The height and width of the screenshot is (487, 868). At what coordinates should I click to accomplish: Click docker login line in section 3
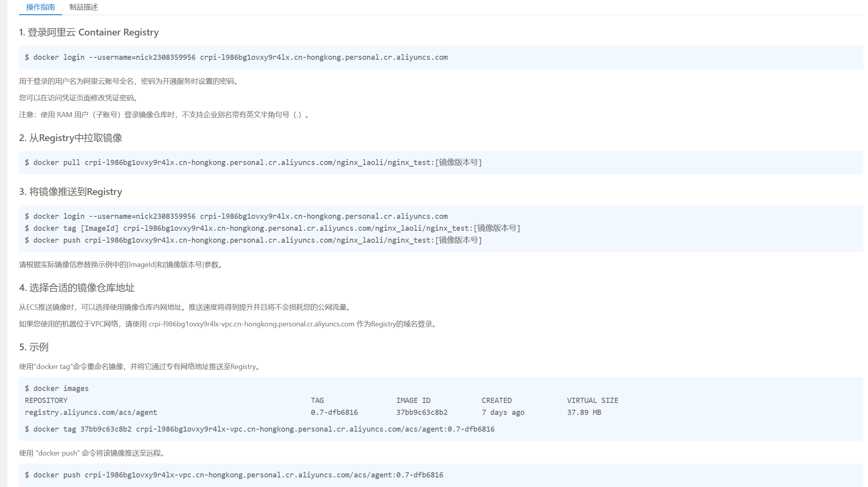(236, 216)
